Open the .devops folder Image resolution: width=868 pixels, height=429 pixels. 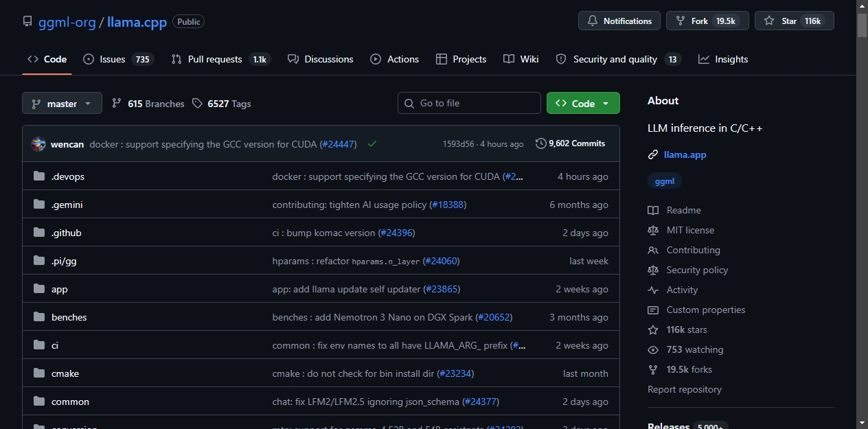tap(68, 176)
